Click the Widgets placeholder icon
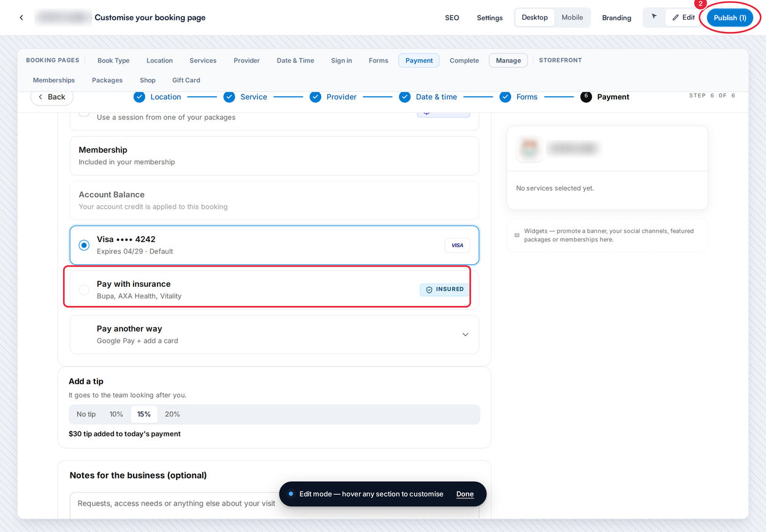Image resolution: width=766 pixels, height=532 pixels. tap(517, 235)
